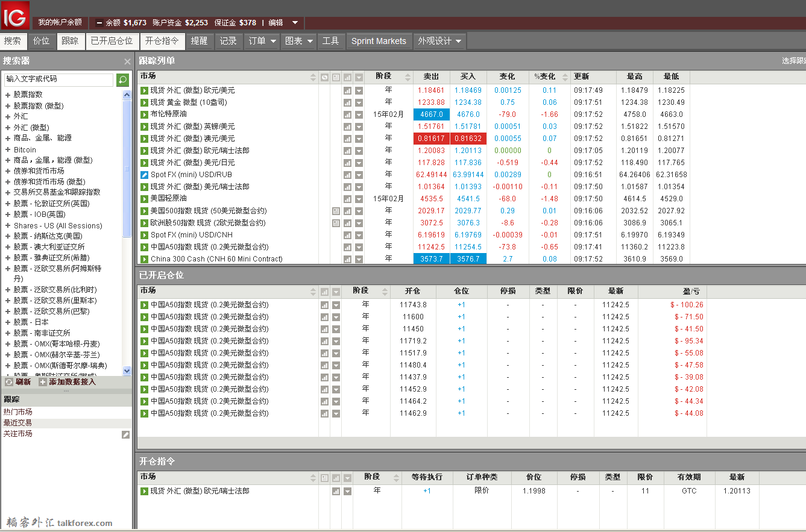
Task: Click the IG logo icon
Action: [x=15, y=15]
